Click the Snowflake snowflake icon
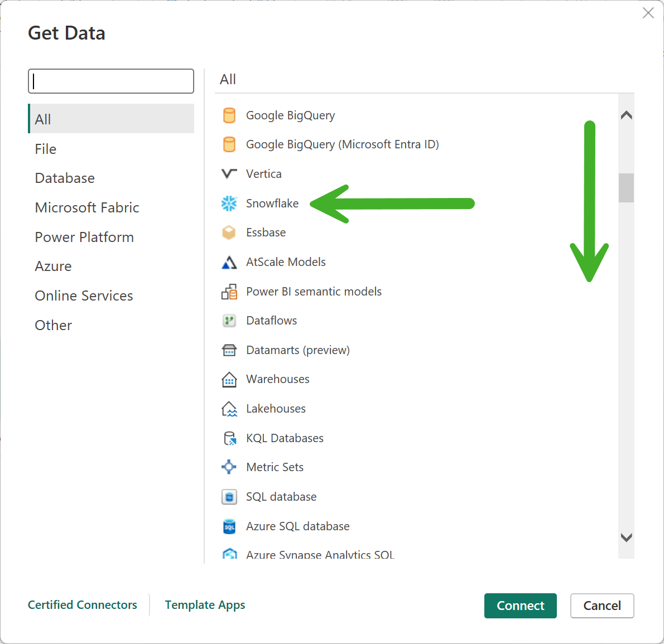The image size is (664, 644). 229,204
